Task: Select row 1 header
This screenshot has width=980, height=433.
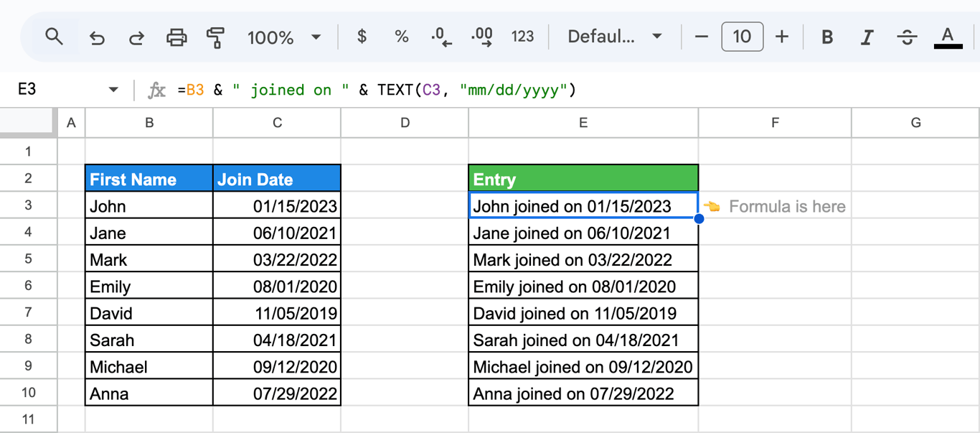Action: point(28,152)
